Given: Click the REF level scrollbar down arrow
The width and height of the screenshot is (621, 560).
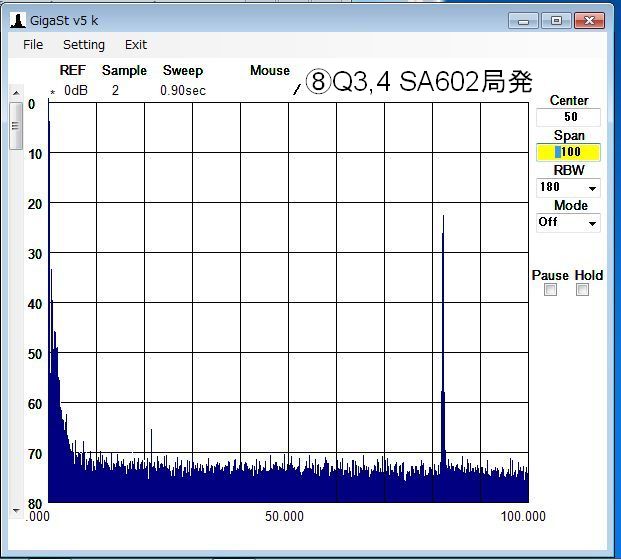Looking at the screenshot, I should coord(16,510).
